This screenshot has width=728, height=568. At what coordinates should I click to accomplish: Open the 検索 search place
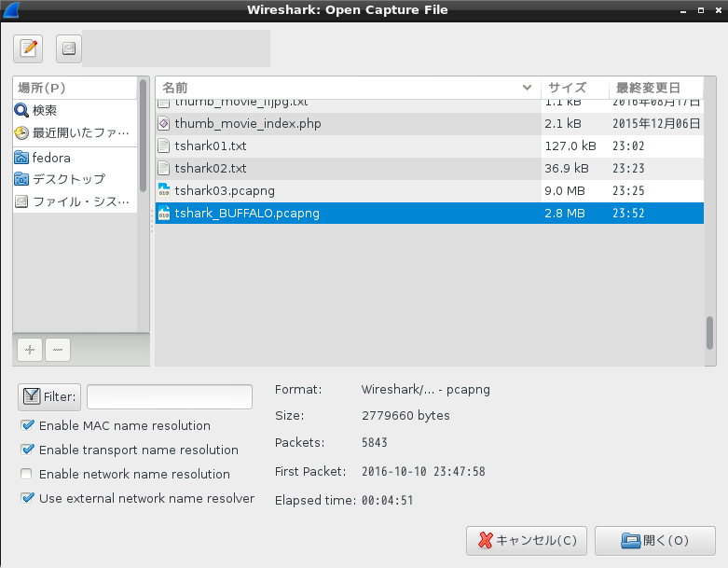[x=75, y=111]
